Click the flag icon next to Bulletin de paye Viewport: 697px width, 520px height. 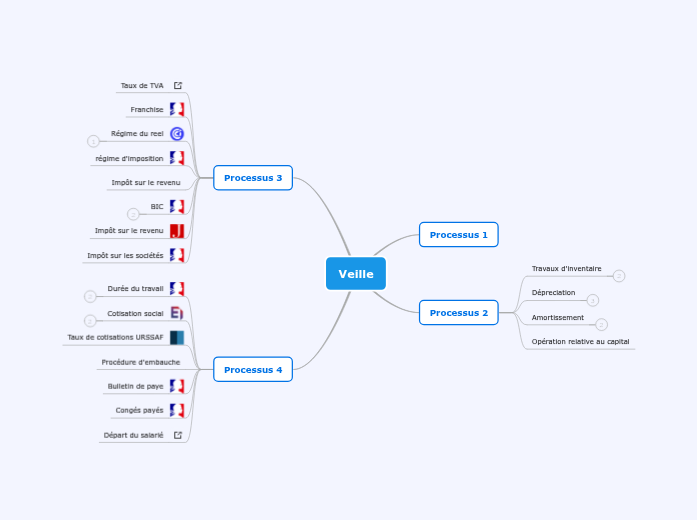[x=177, y=386]
